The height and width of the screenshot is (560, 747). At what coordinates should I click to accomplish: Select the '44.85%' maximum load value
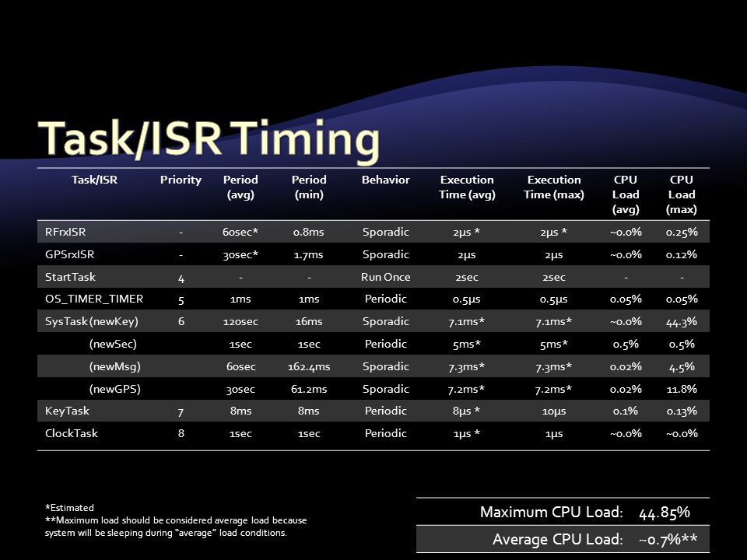tap(665, 513)
